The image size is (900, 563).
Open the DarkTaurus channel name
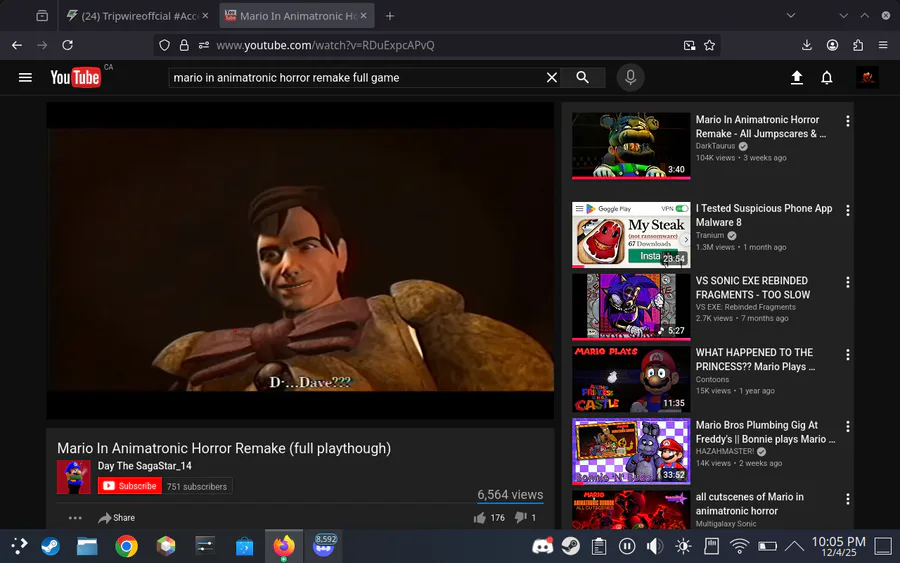click(x=715, y=146)
